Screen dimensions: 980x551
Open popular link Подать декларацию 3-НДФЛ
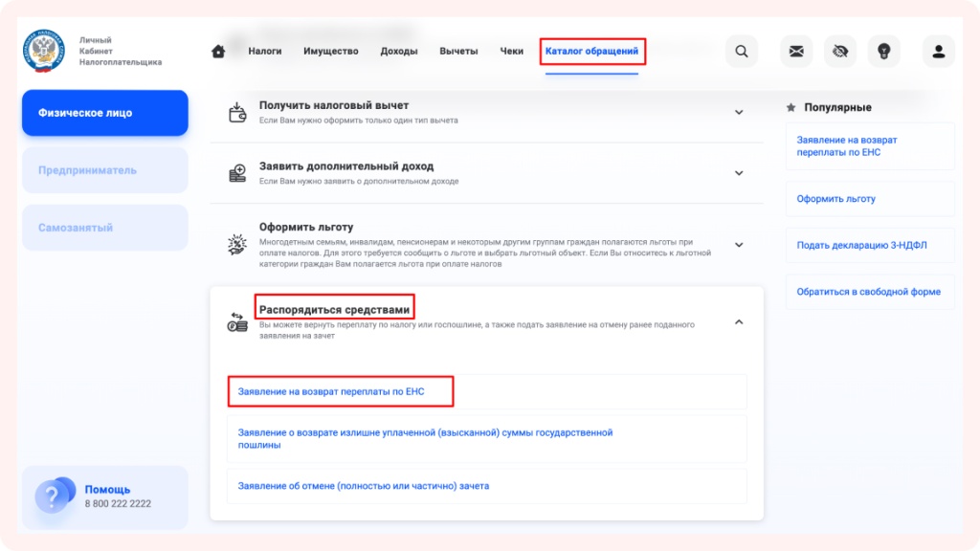(861, 245)
